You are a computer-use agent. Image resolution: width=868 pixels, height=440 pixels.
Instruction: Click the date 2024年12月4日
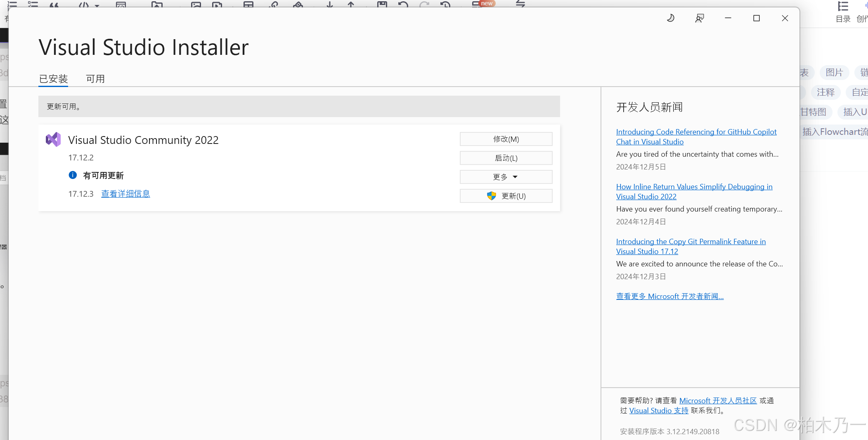click(641, 222)
